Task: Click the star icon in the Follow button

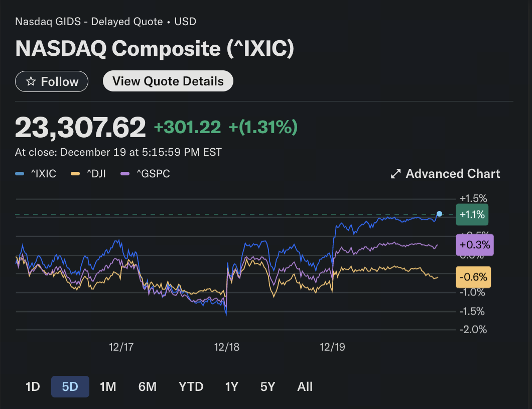Action: click(x=31, y=81)
